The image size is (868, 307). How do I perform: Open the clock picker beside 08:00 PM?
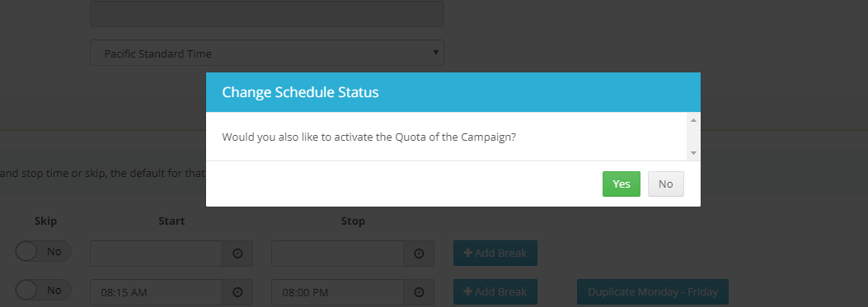coord(419,292)
